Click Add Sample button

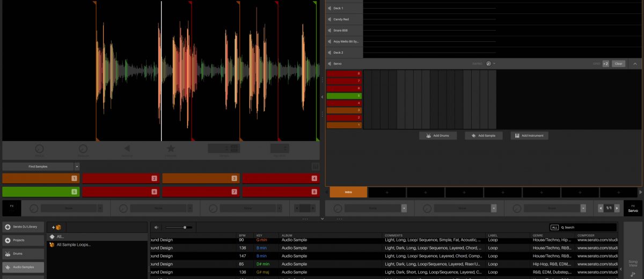(484, 136)
